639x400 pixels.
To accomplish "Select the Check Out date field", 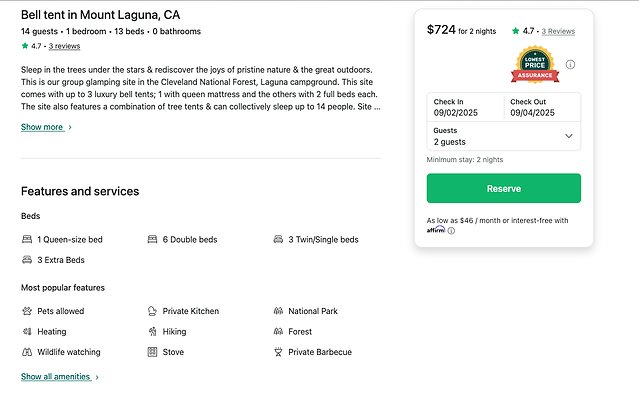I will coord(541,107).
